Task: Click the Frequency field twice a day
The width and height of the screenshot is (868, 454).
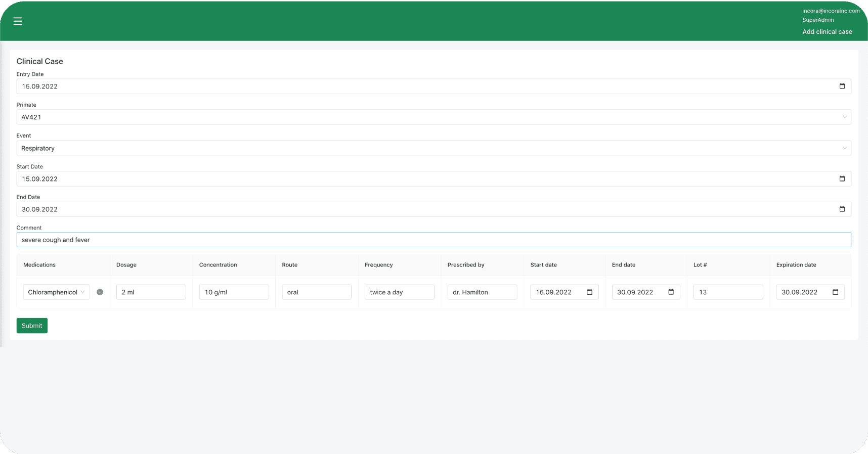Action: tap(399, 292)
